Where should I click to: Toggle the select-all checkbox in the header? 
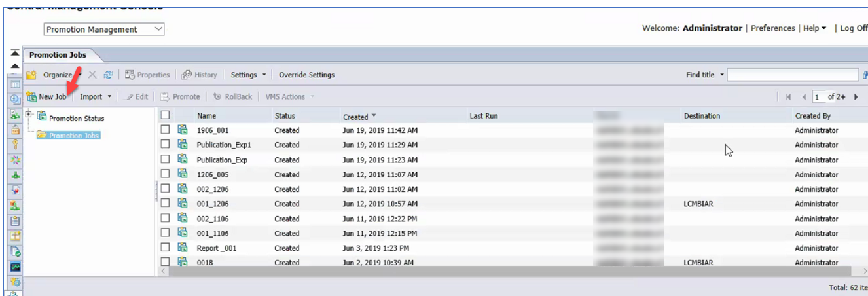click(166, 115)
